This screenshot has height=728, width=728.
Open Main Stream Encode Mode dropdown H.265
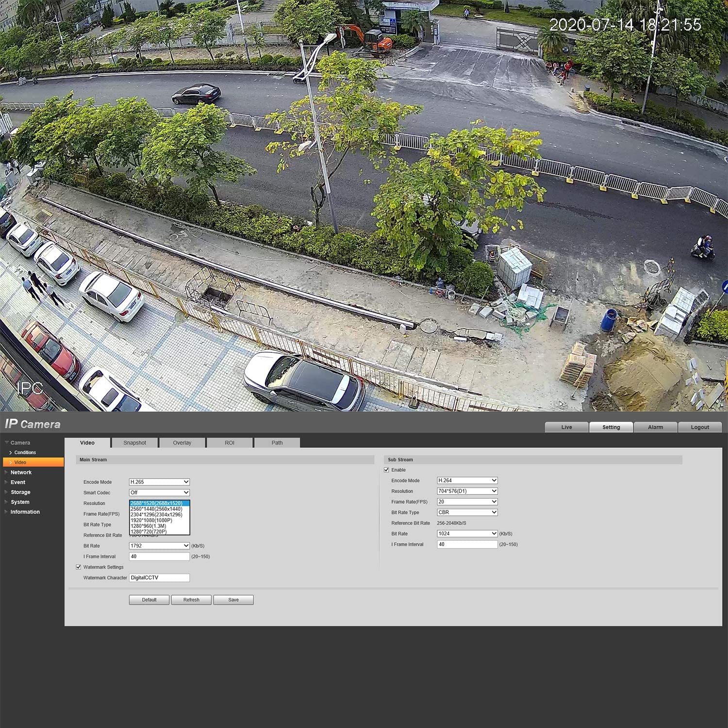[x=159, y=482]
